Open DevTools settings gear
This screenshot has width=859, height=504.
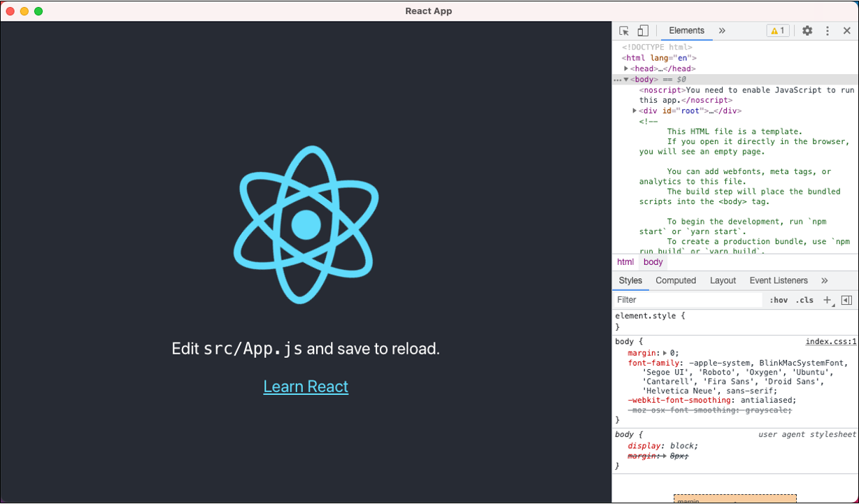pos(807,30)
